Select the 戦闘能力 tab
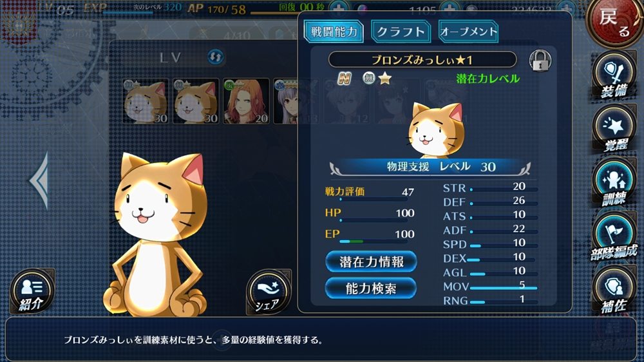644x362 pixels. tap(334, 31)
